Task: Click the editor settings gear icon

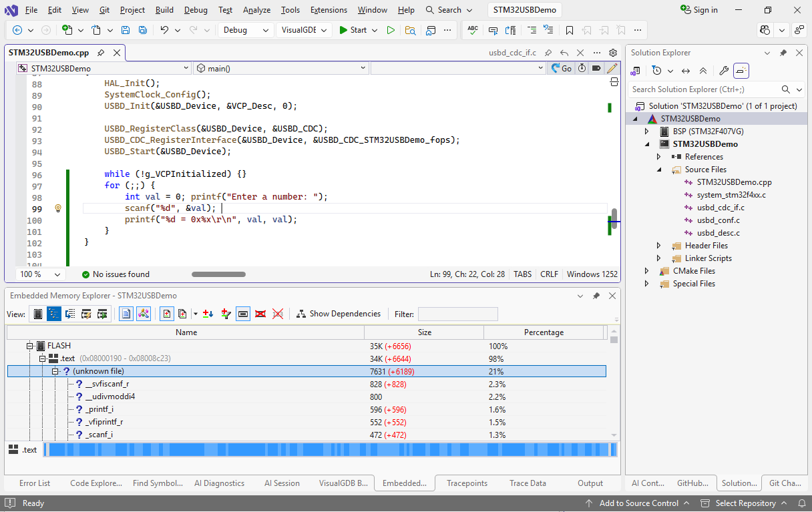Action: [613, 53]
